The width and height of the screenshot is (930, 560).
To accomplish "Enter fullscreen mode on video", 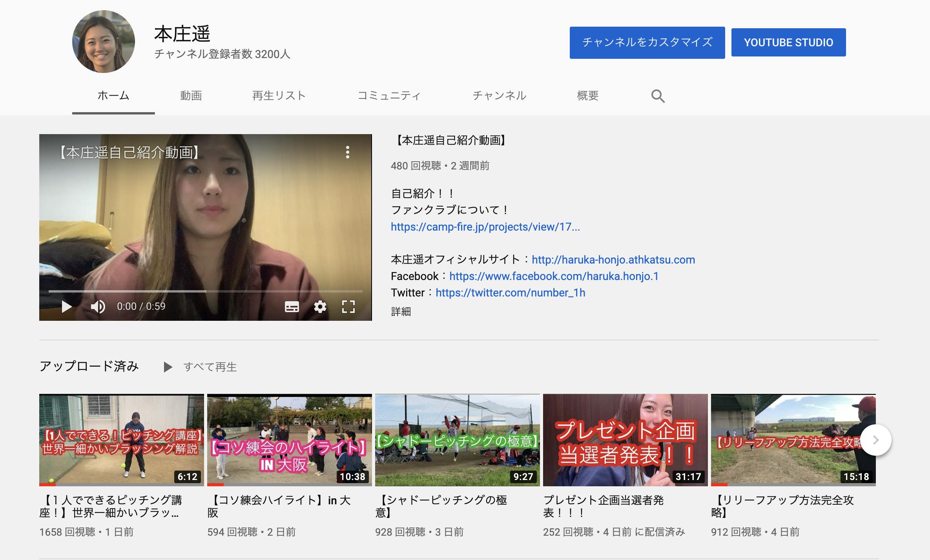I will (348, 306).
